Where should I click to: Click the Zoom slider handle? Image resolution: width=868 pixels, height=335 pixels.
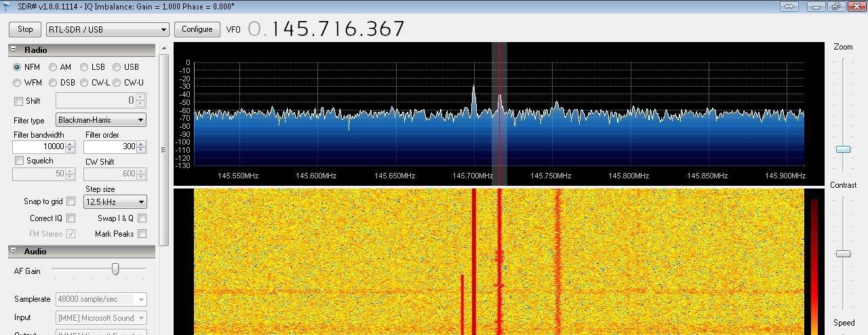pyautogui.click(x=843, y=149)
